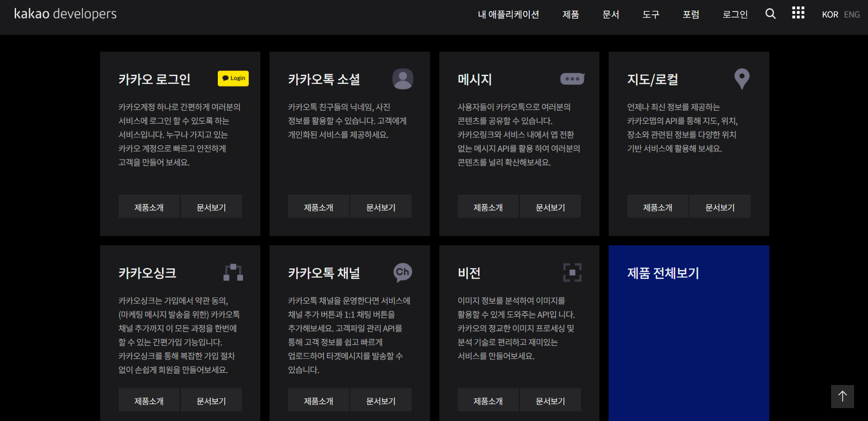
Task: Click the map pin icon on 지도/로컬
Action: pyautogui.click(x=742, y=79)
